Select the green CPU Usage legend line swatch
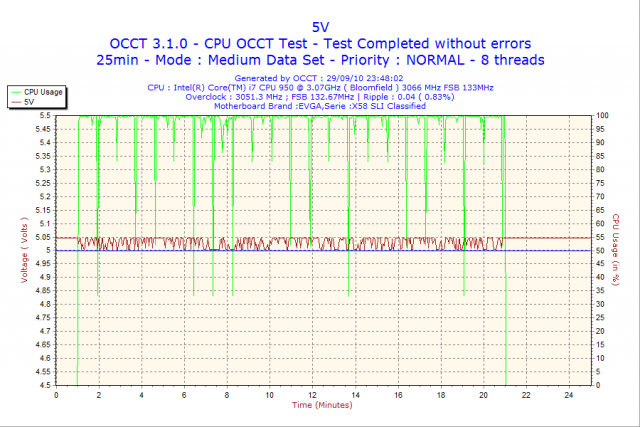The image size is (640, 427). click(16, 92)
